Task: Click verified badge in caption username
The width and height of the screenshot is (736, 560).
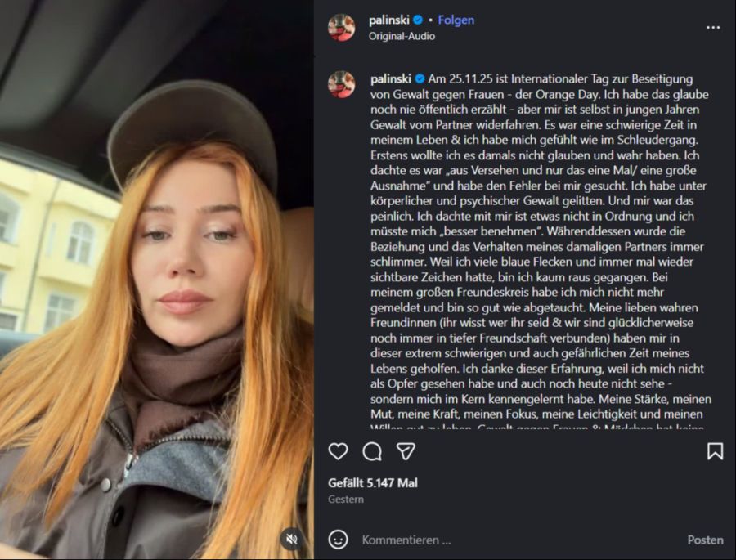Action: 420,78
